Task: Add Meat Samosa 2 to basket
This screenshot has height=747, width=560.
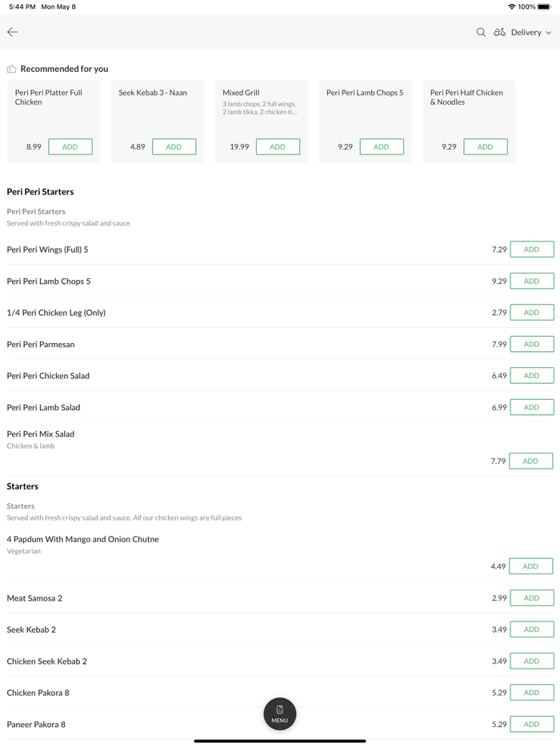Action: tap(531, 598)
